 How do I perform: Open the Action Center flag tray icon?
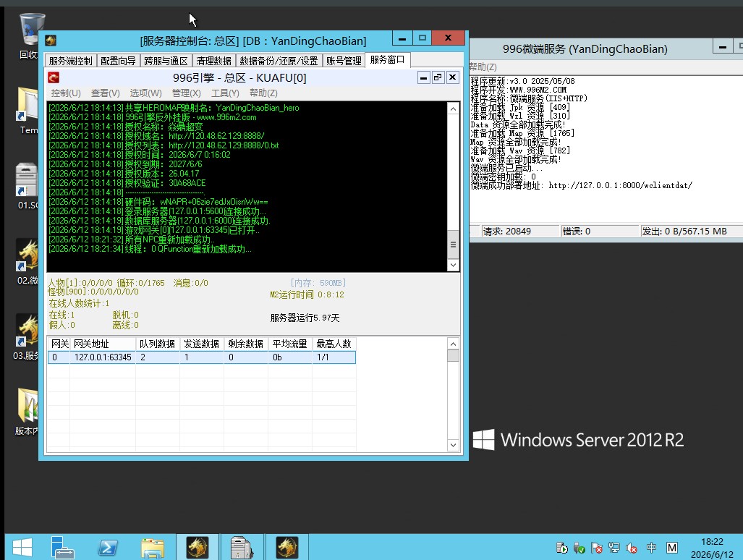click(597, 548)
